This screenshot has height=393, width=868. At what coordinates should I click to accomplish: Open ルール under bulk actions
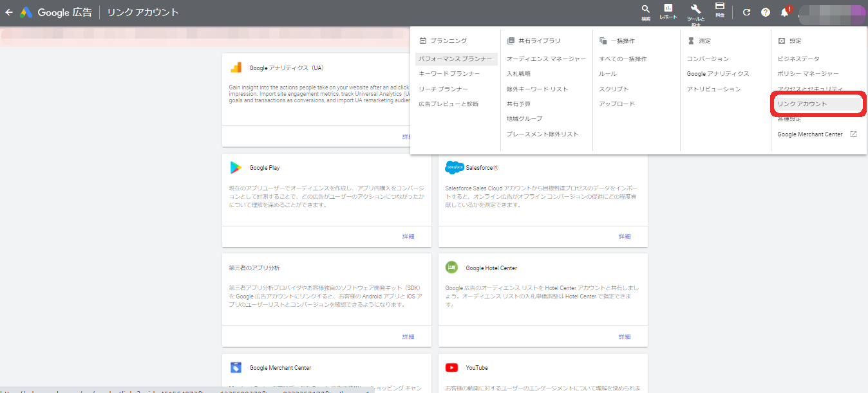[x=608, y=73]
